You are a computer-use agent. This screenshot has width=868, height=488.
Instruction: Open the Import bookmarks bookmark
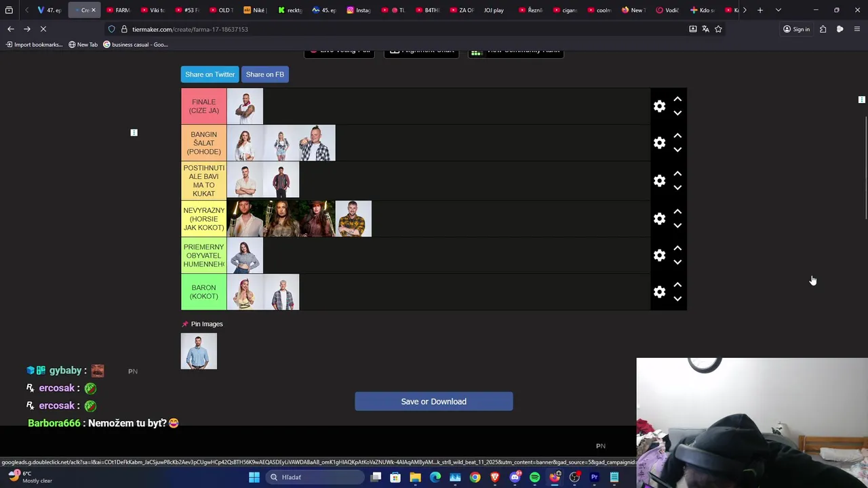(x=34, y=45)
